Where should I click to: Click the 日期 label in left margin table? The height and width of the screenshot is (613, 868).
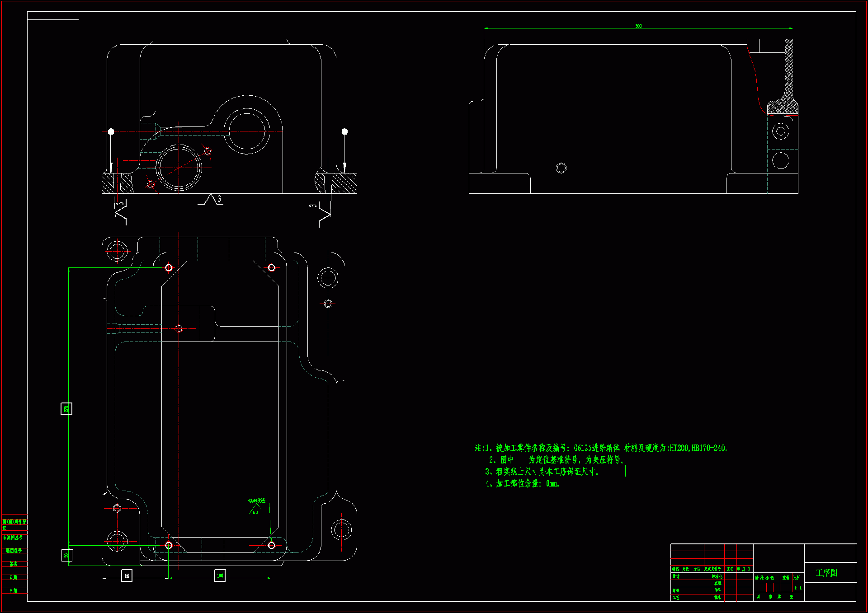click(14, 577)
